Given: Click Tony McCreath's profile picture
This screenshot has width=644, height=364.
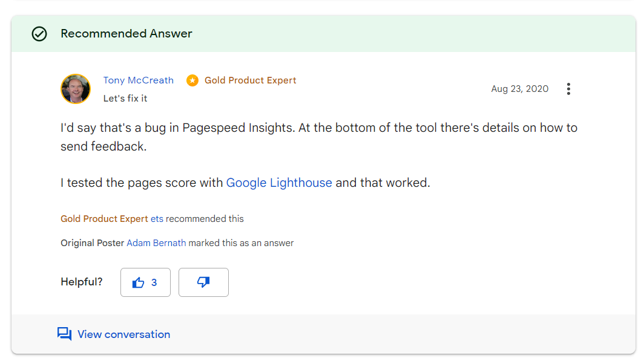Looking at the screenshot, I should 75,88.
